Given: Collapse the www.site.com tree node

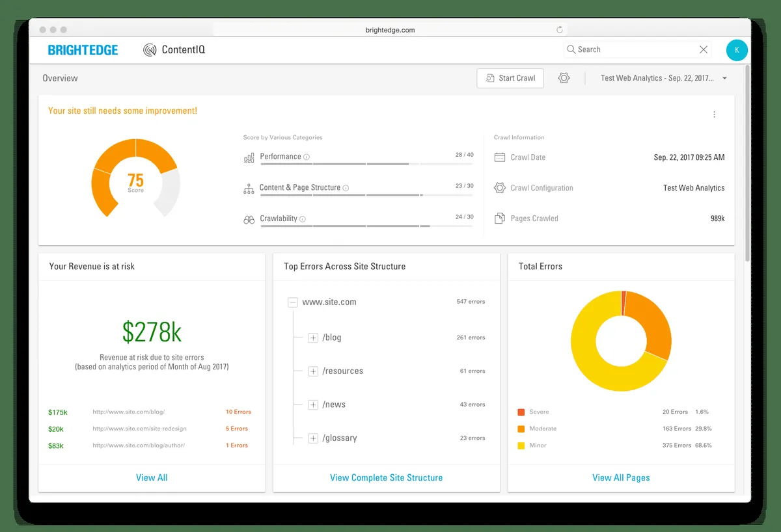Looking at the screenshot, I should point(293,302).
